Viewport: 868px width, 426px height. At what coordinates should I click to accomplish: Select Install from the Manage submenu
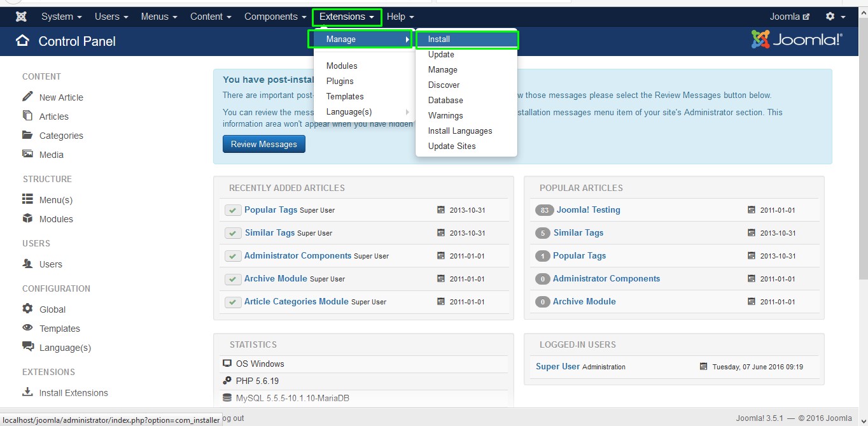(x=438, y=39)
